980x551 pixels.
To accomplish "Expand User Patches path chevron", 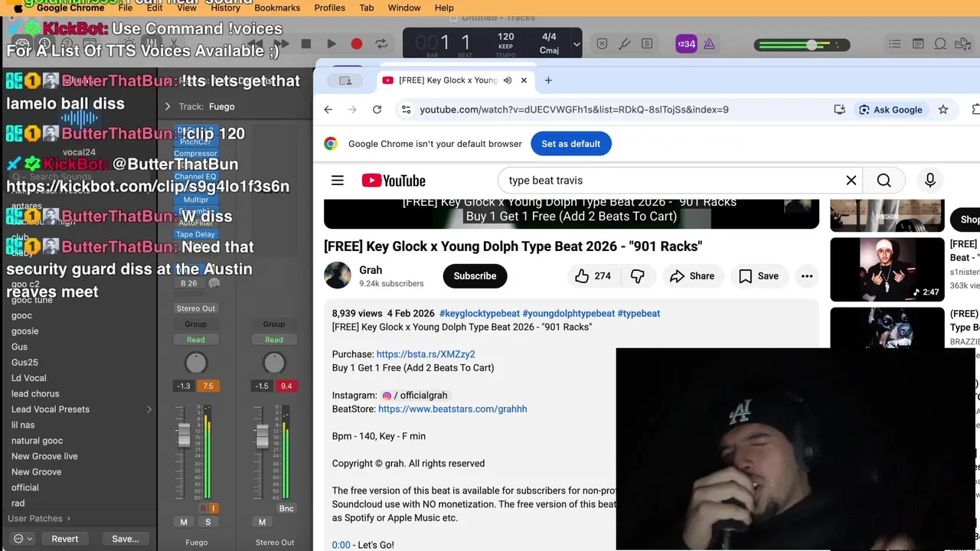I will click(69, 518).
